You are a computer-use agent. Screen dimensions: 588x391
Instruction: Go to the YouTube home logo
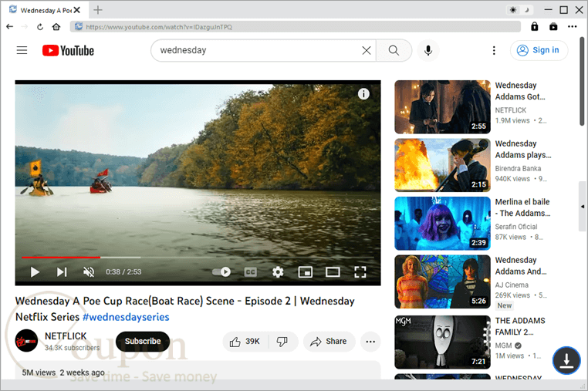pos(68,51)
